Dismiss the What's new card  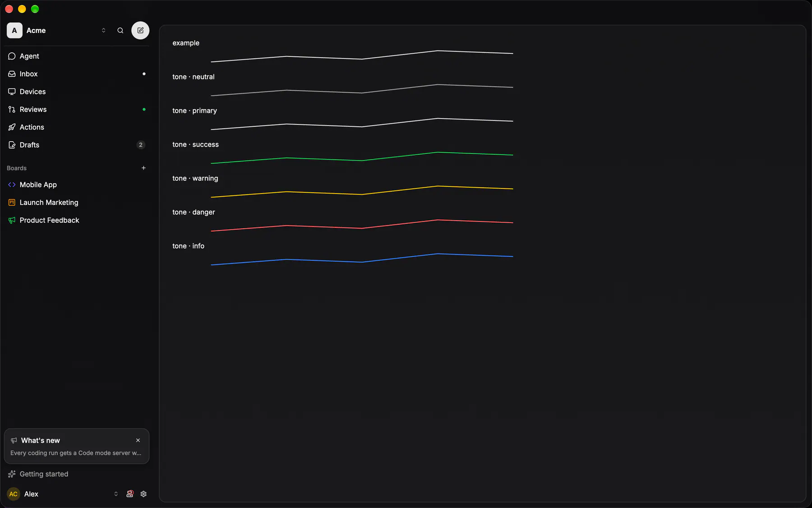coord(138,440)
